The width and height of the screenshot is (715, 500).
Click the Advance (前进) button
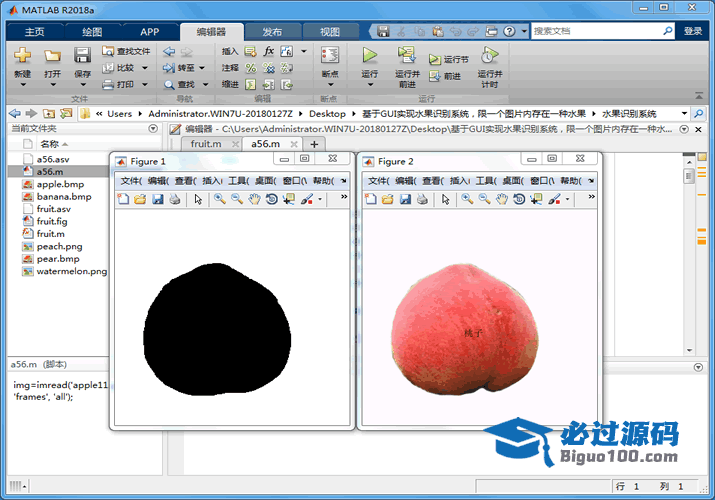pyautogui.click(x=445, y=76)
